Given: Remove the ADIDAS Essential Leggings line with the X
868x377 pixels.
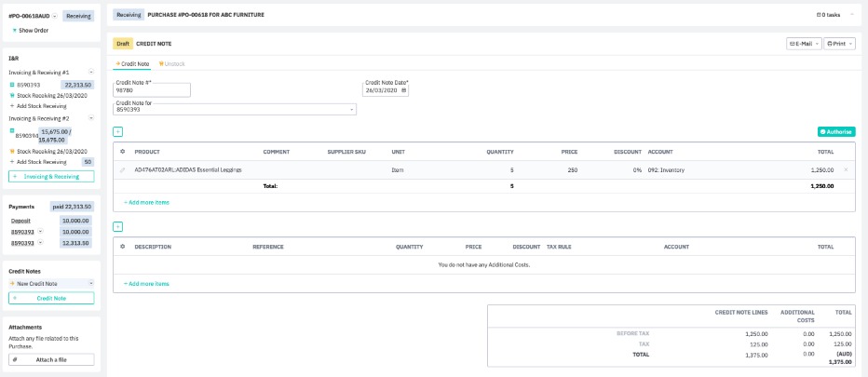Looking at the screenshot, I should [846, 170].
